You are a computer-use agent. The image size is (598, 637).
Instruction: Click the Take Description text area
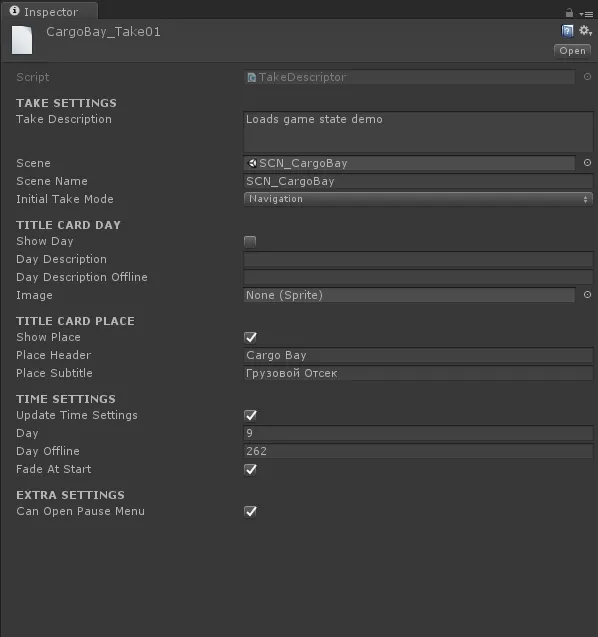[x=418, y=132]
